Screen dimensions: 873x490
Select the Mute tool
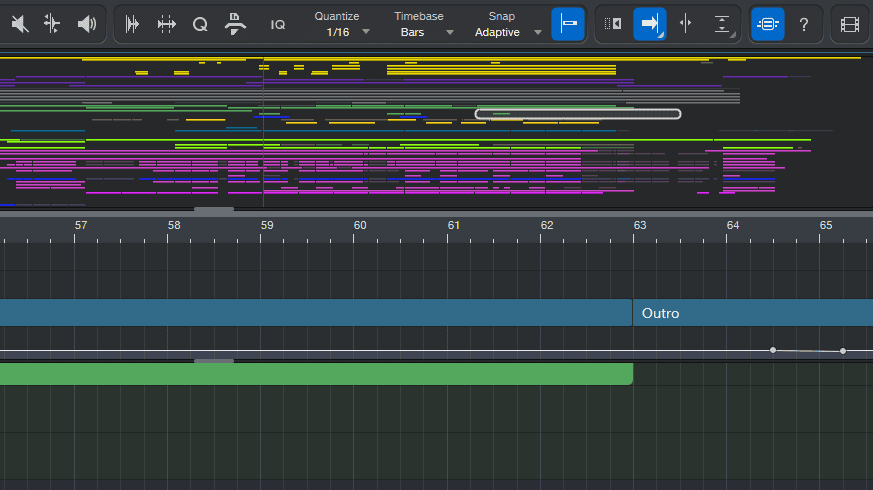point(20,24)
